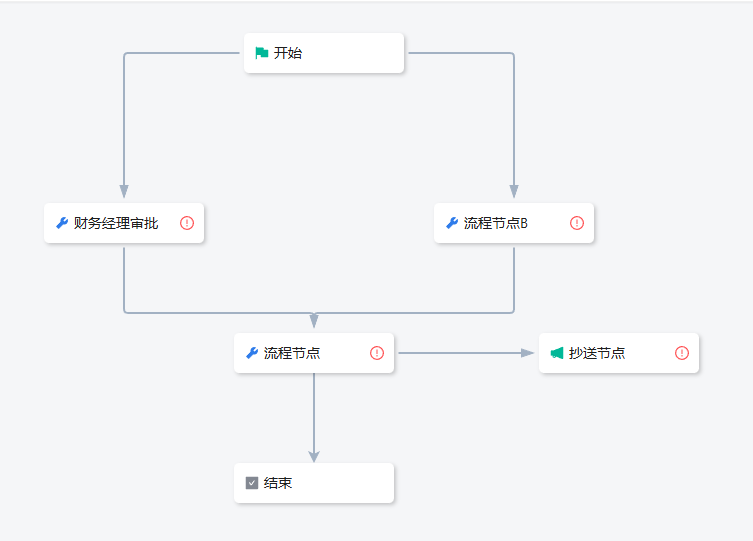Select the 财务经理审批 node label
Viewport: 753px width, 541px height.
point(116,223)
